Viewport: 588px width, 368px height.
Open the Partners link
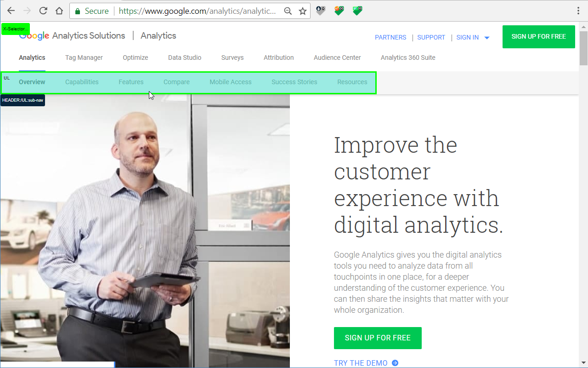click(390, 37)
